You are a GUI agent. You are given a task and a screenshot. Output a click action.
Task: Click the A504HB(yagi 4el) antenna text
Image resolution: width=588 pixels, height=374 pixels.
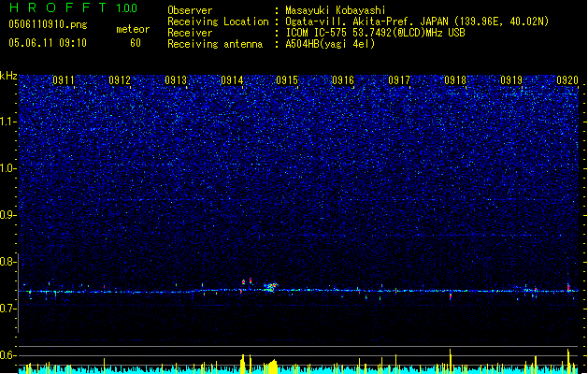pyautogui.click(x=330, y=44)
